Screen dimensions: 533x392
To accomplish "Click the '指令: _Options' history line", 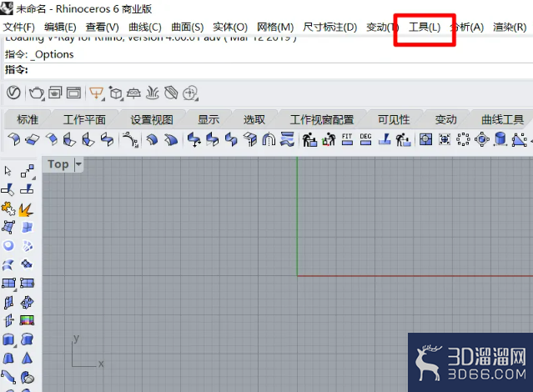I will [x=39, y=54].
